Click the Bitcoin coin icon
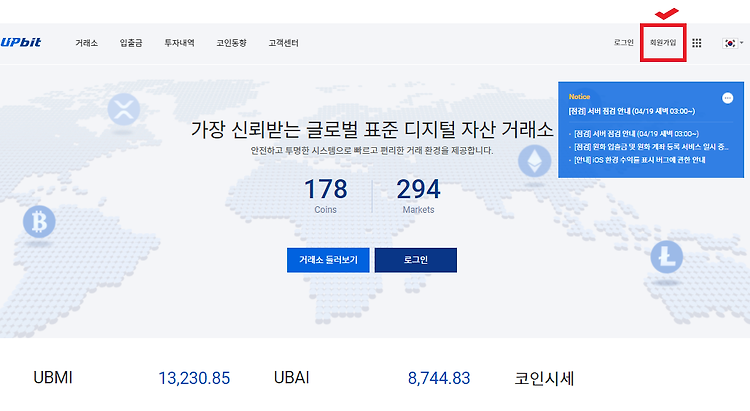Viewport: 750px width, 411px height. coord(39,222)
